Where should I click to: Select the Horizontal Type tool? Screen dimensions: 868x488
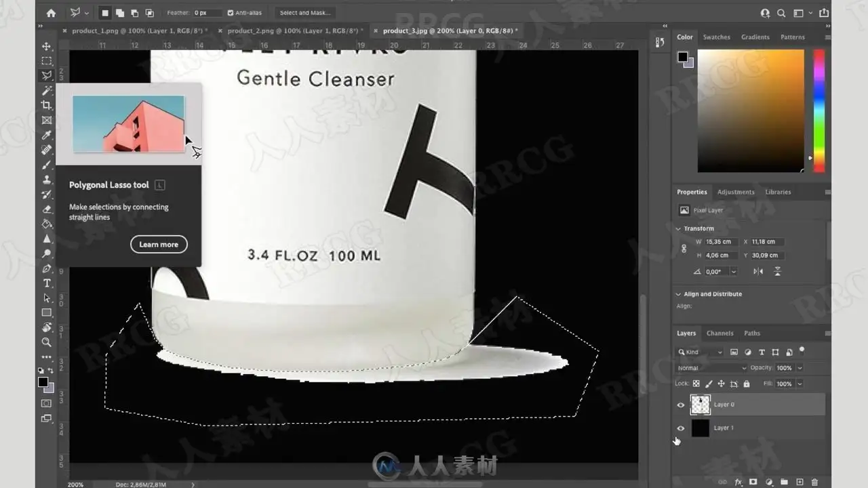[x=47, y=283]
